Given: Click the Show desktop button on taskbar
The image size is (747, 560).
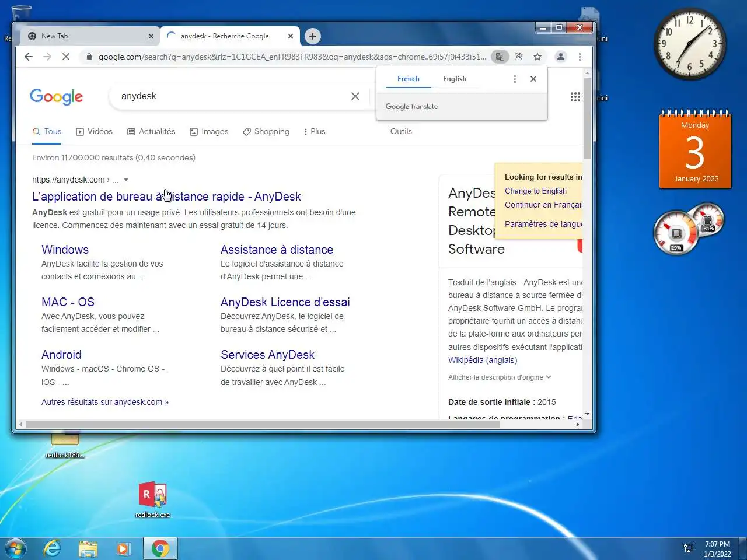Looking at the screenshot, I should pyautogui.click(x=742, y=548).
